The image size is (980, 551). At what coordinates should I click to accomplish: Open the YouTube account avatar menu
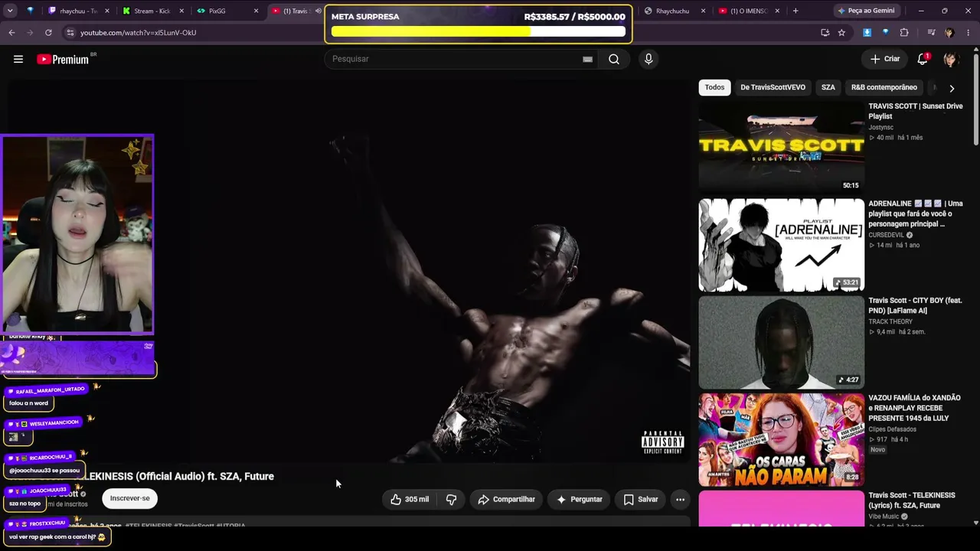point(951,59)
